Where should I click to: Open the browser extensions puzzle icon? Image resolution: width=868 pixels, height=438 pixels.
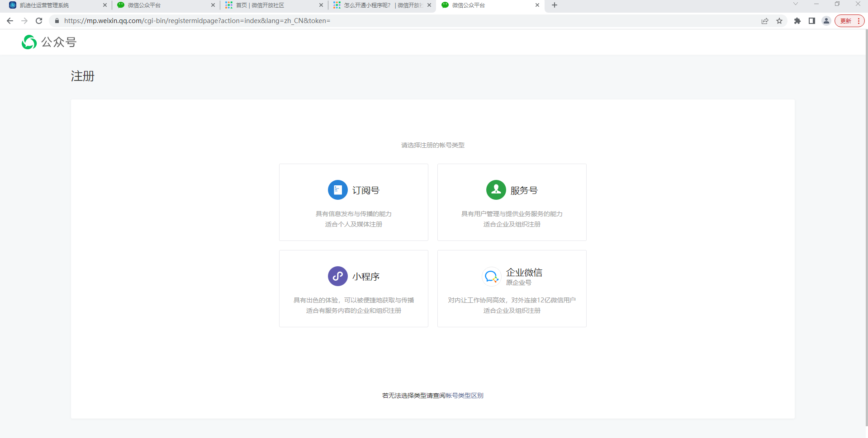797,21
